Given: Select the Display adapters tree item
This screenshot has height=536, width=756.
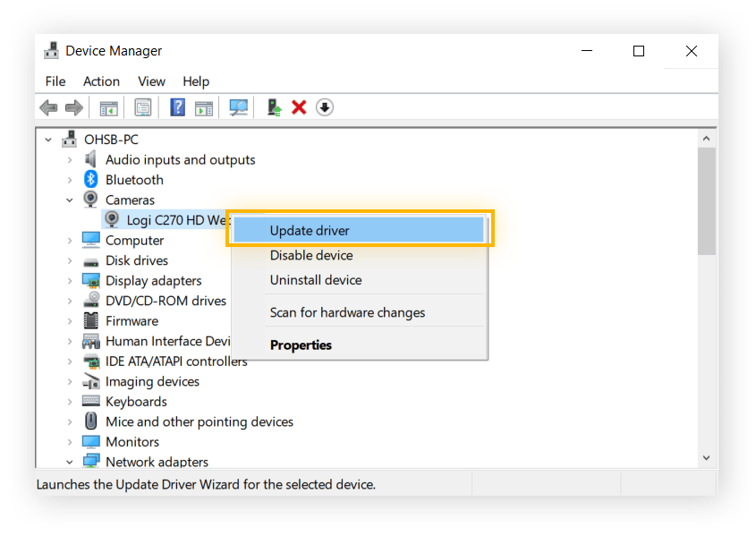Looking at the screenshot, I should pyautogui.click(x=153, y=281).
